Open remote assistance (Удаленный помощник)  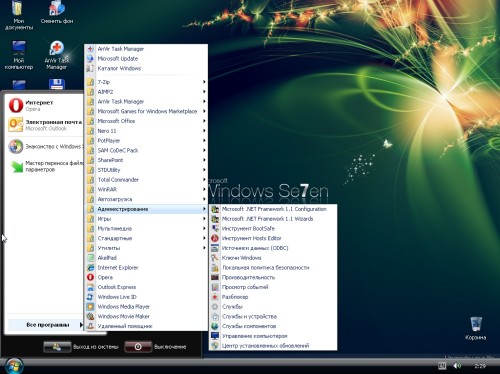pos(146,326)
